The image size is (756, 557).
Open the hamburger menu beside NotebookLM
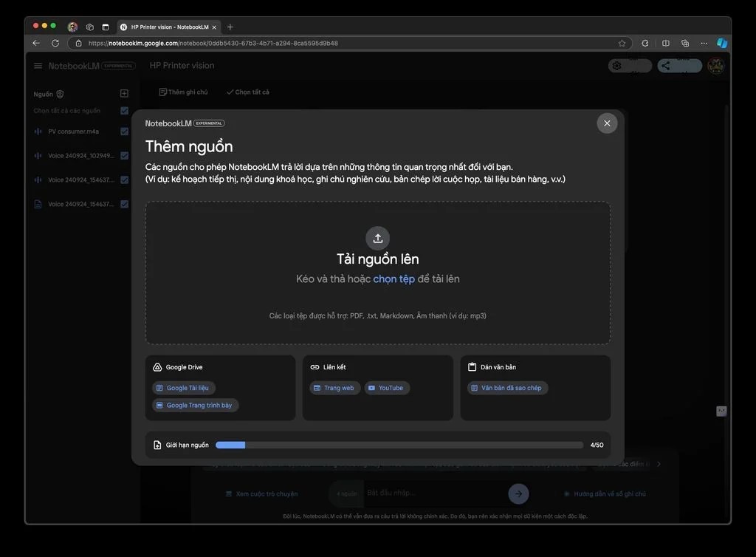(x=38, y=66)
